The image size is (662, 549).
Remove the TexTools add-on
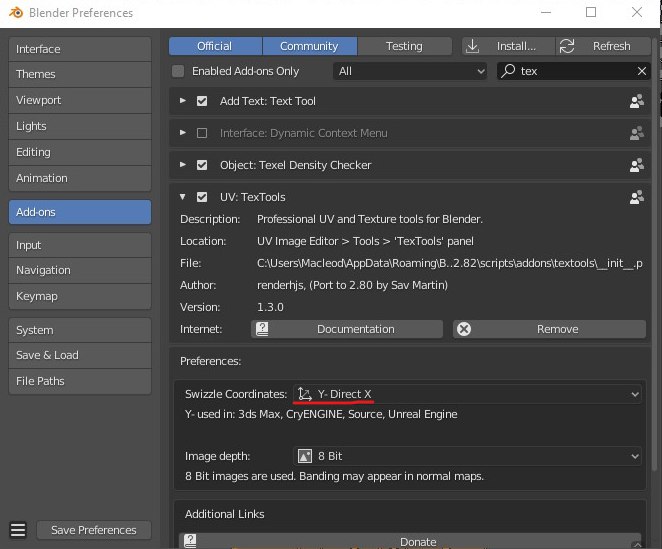point(549,329)
